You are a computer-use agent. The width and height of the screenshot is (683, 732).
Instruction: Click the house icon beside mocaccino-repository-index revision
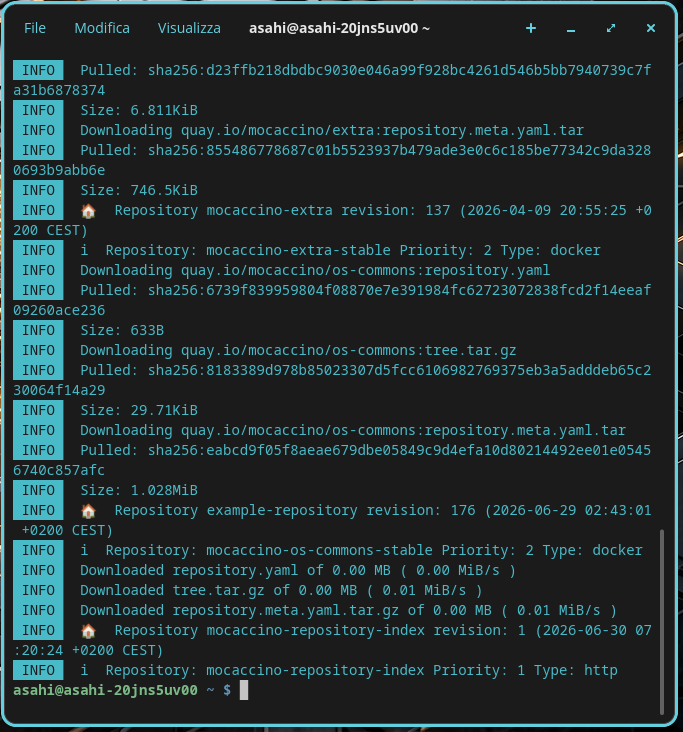[x=88, y=631]
